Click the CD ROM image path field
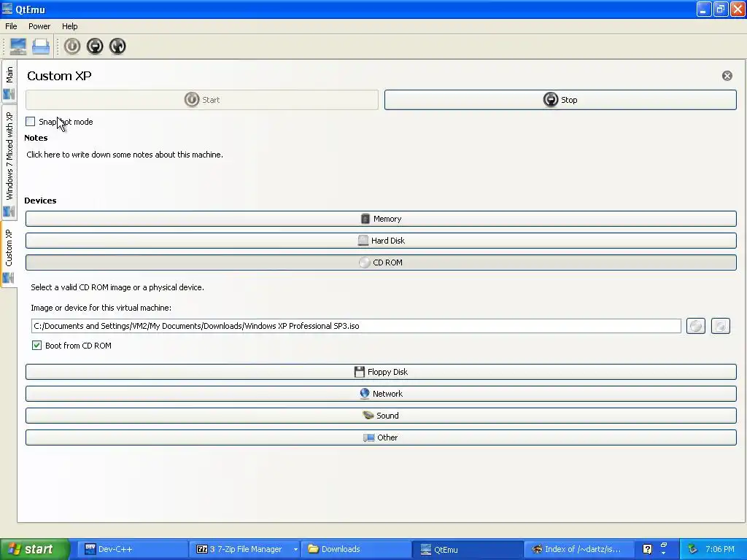Viewport: 747px width, 560px height. pos(356,326)
